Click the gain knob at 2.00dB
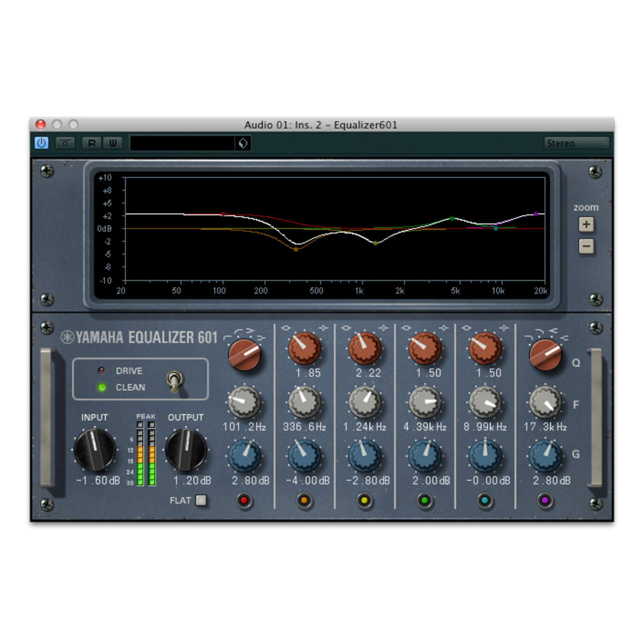 pos(425,456)
